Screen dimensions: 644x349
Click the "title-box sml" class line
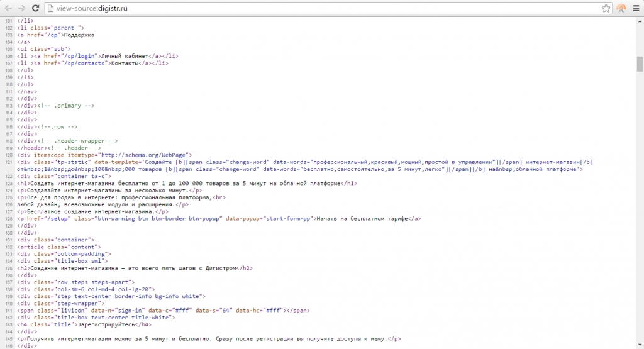pyautogui.click(x=62, y=261)
